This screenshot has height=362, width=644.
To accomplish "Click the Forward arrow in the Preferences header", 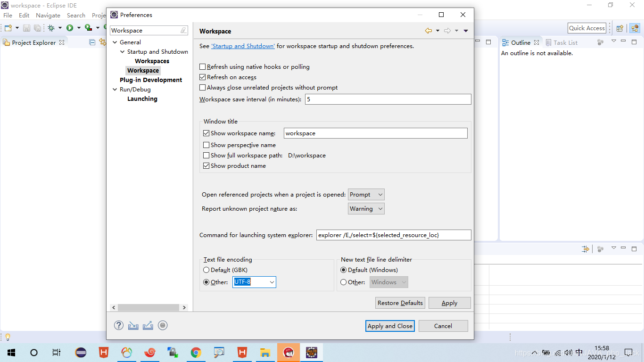I will 447,31.
